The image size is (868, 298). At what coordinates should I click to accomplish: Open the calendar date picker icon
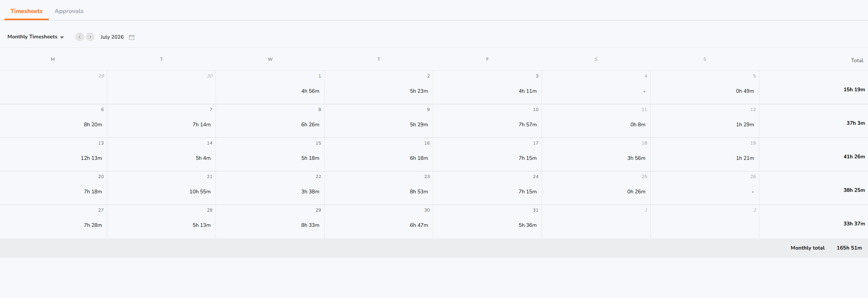tap(131, 37)
